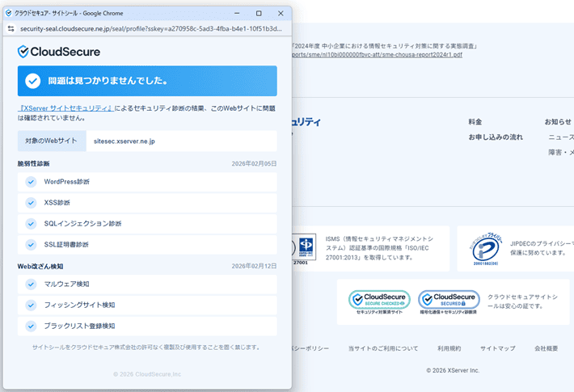Click the white checkmark icon in blue banner
This screenshot has width=574, height=392.
click(x=33, y=81)
